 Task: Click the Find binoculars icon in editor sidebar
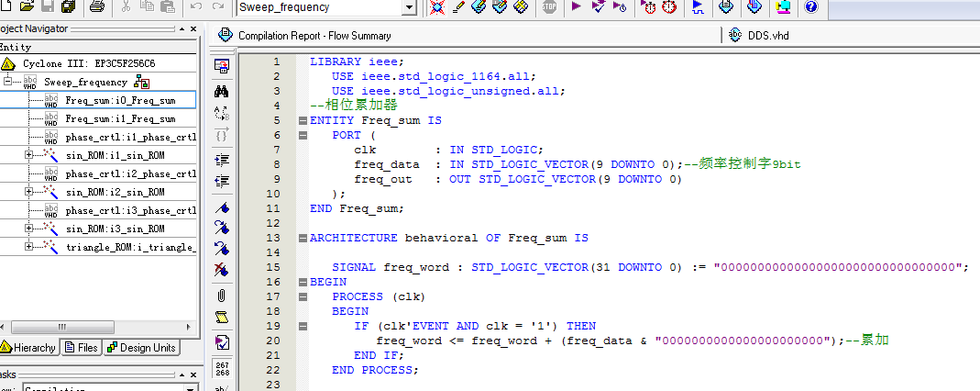(222, 92)
